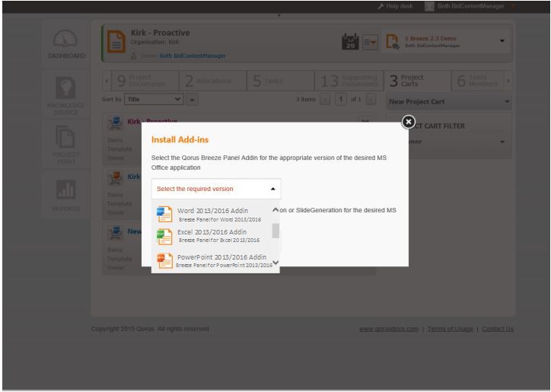The image size is (551, 392).
Task: Click the addin list scroll-up arrow
Action: point(275,210)
